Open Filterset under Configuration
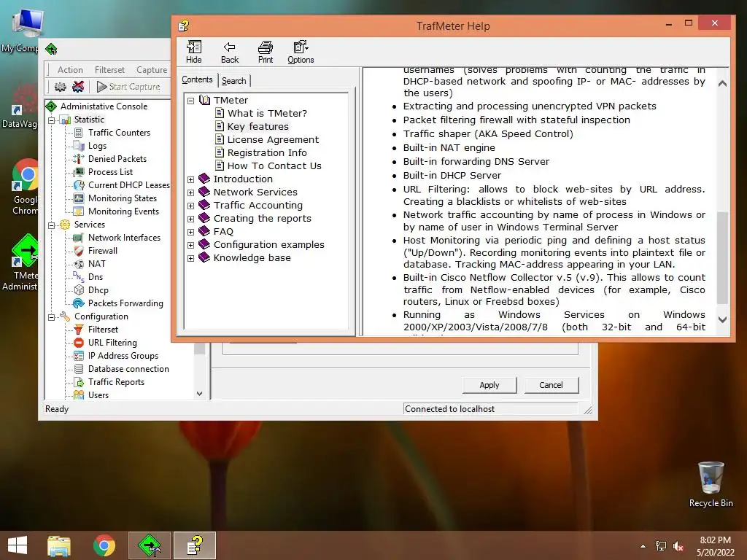 point(103,329)
